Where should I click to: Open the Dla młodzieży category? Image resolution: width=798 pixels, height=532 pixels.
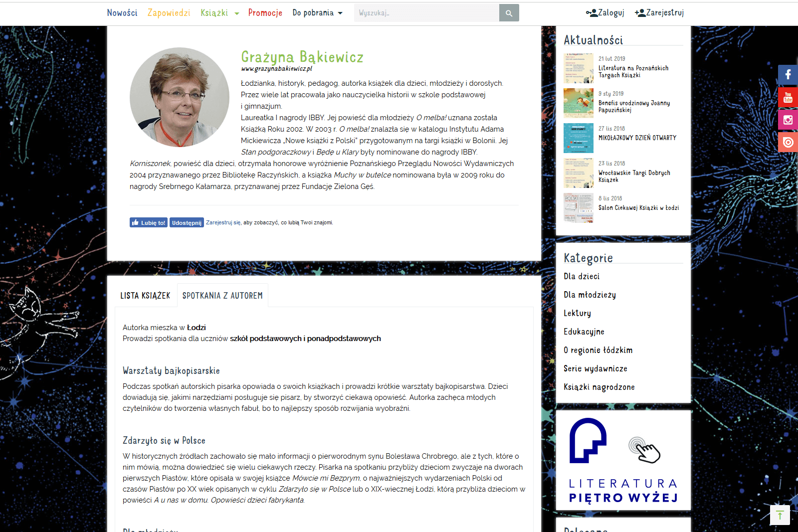[x=590, y=295]
